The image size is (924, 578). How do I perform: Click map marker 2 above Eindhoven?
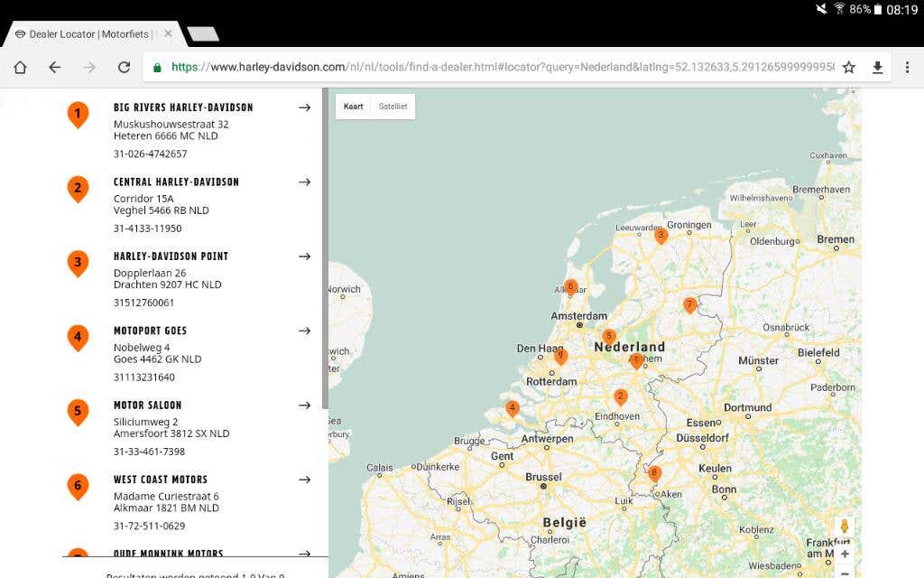pyautogui.click(x=620, y=397)
